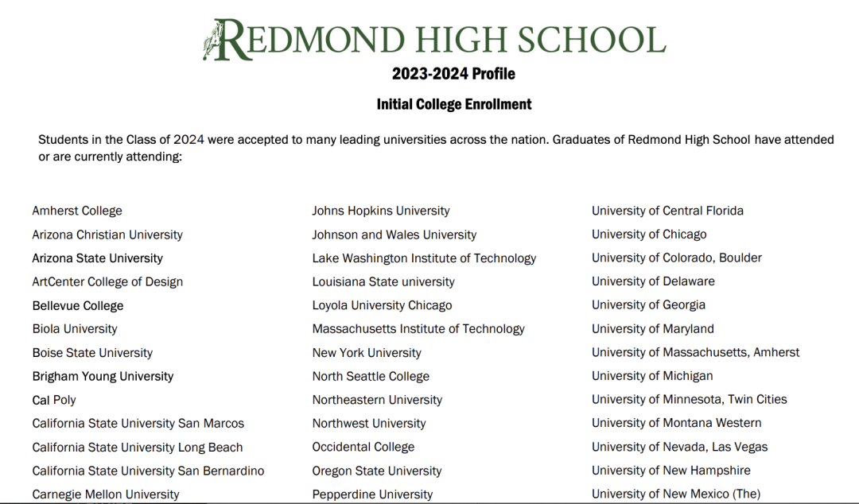The width and height of the screenshot is (859, 504).
Task: Click Bellevue College entry
Action: click(78, 306)
